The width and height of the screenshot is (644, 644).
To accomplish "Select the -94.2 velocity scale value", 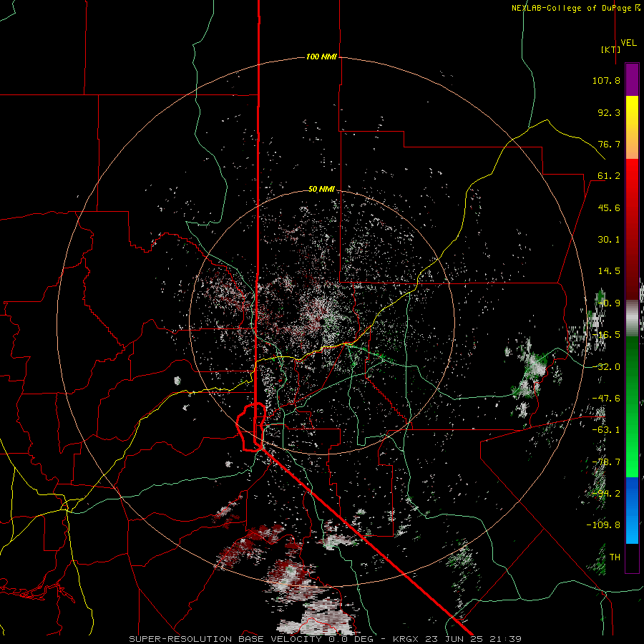I will click(x=606, y=494).
